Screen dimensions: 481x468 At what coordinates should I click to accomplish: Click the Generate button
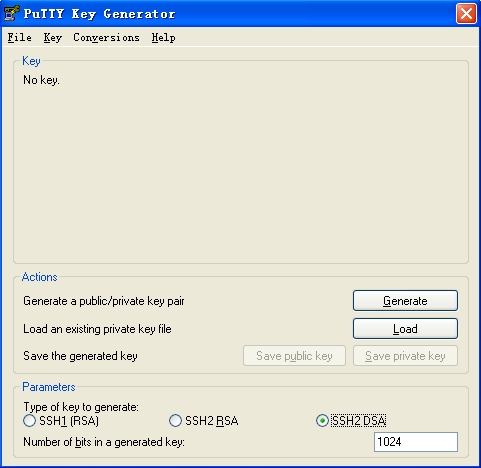[x=405, y=301]
